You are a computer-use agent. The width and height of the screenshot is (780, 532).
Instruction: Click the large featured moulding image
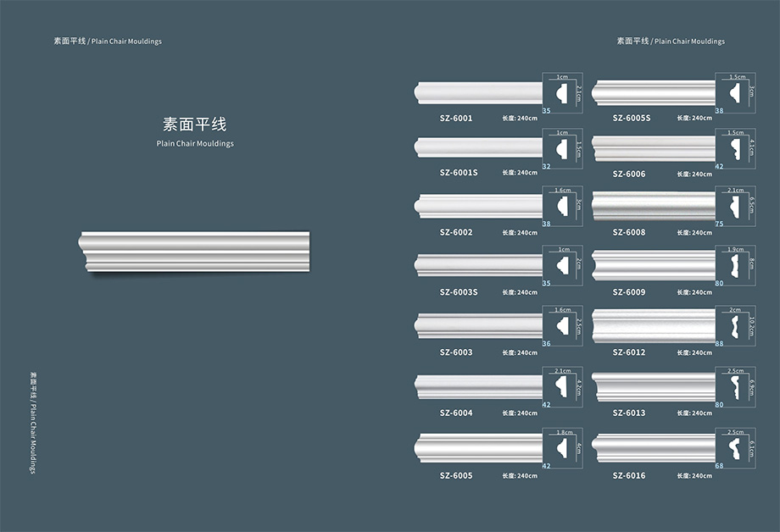pyautogui.click(x=194, y=252)
